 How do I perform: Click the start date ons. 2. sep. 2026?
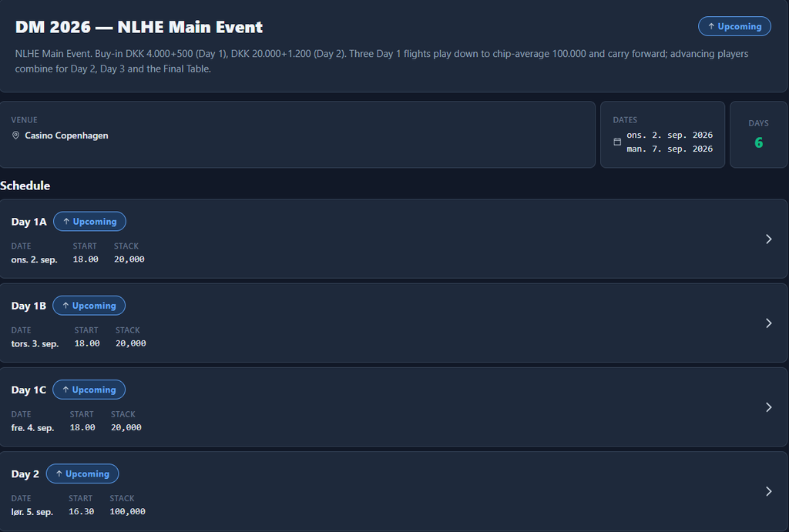(670, 135)
